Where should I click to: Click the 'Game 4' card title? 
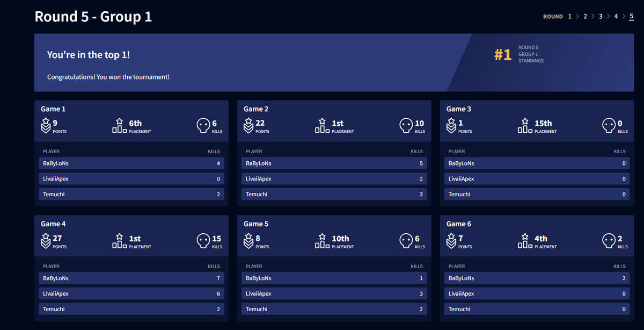[x=54, y=224]
